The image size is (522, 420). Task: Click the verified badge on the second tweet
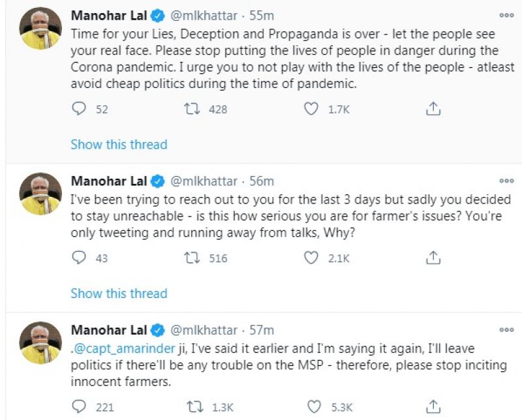click(x=157, y=182)
